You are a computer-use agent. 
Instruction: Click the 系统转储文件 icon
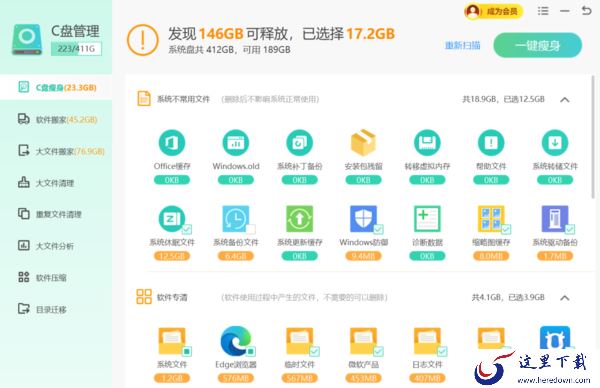[x=555, y=143]
